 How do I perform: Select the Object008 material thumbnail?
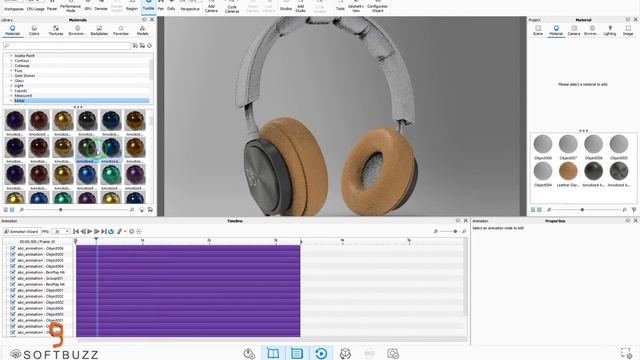tap(543, 144)
